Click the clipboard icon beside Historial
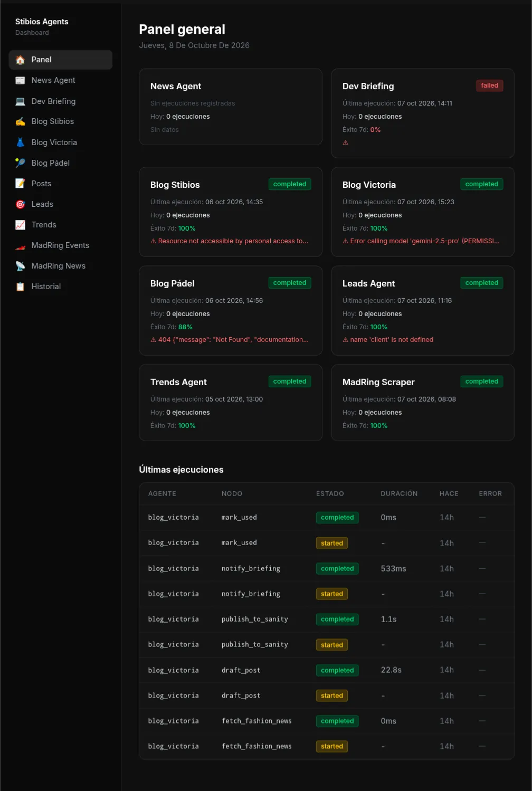The height and width of the screenshot is (791, 532). point(20,287)
